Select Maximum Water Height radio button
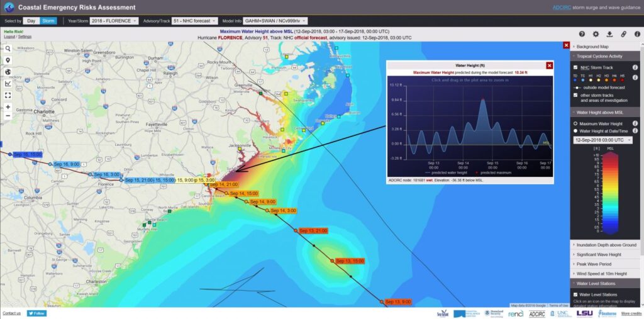Viewport: 644px width, 319px height. click(575, 123)
